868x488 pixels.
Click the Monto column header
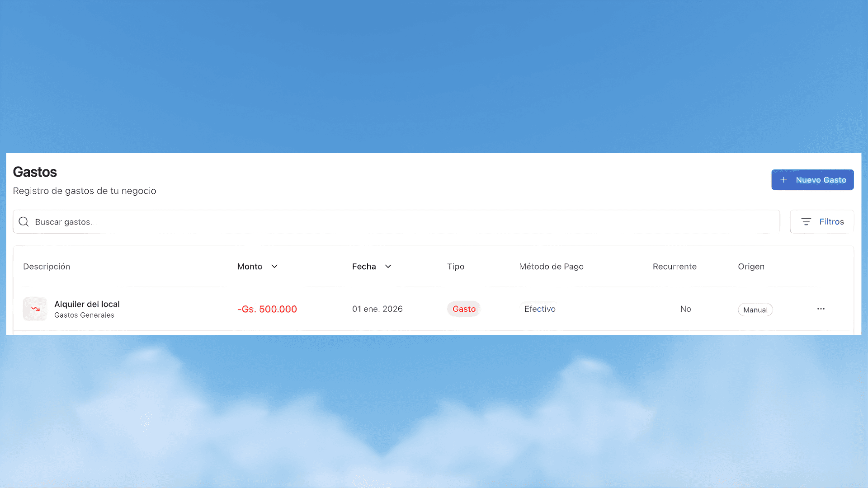click(x=250, y=267)
